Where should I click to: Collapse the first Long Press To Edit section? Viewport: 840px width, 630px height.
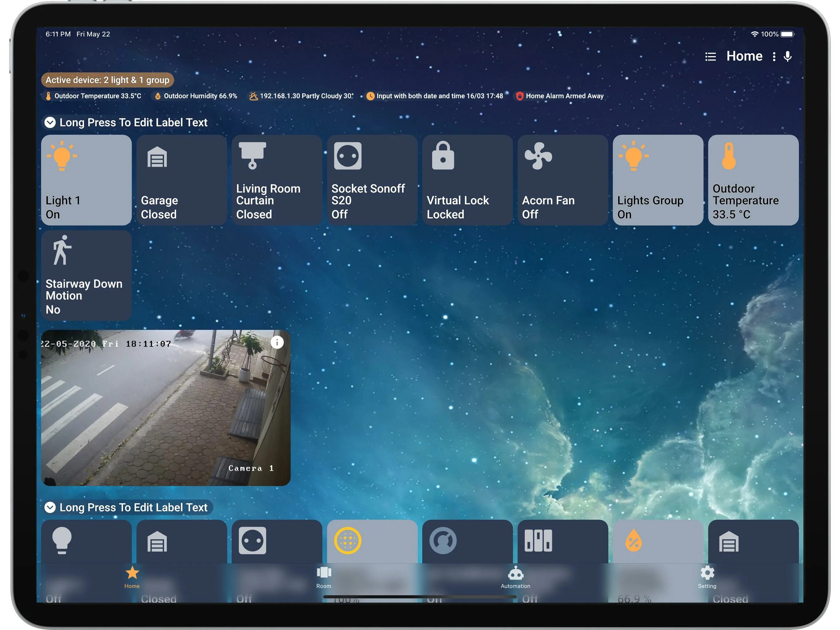click(50, 122)
